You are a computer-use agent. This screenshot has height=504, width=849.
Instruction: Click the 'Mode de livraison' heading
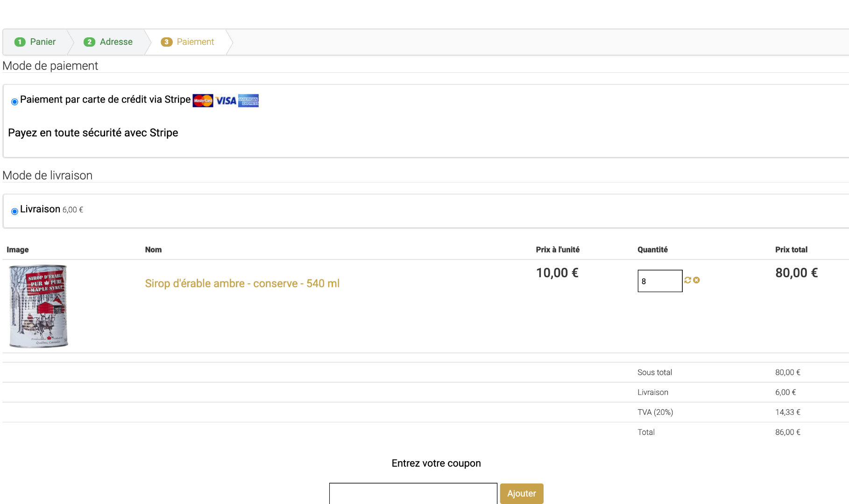(48, 175)
